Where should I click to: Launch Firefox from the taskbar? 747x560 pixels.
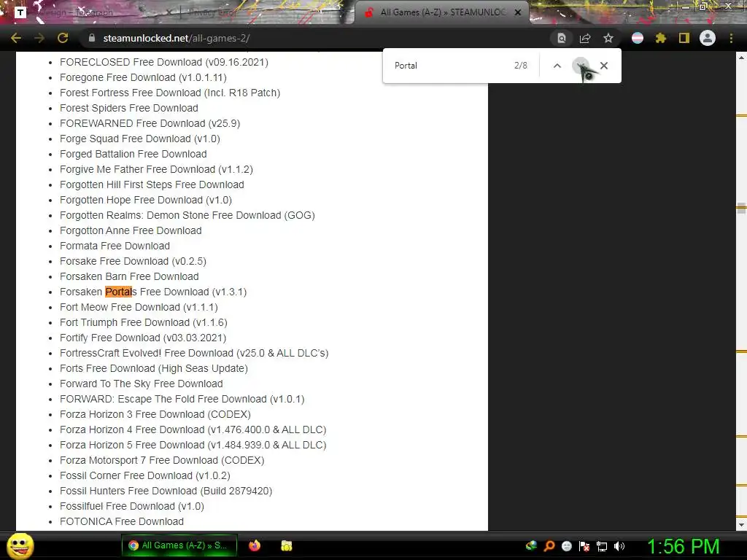pos(255,545)
